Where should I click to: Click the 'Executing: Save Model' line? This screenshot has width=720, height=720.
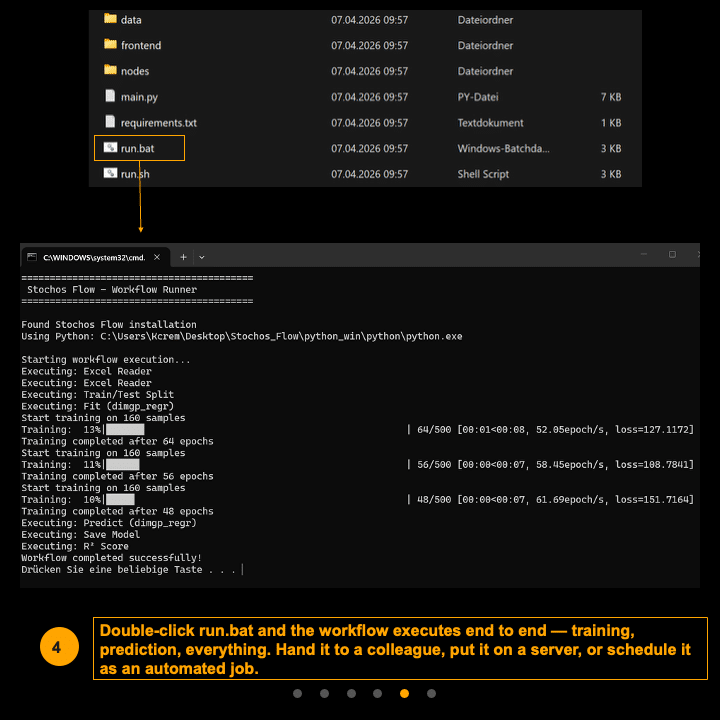click(x=80, y=534)
